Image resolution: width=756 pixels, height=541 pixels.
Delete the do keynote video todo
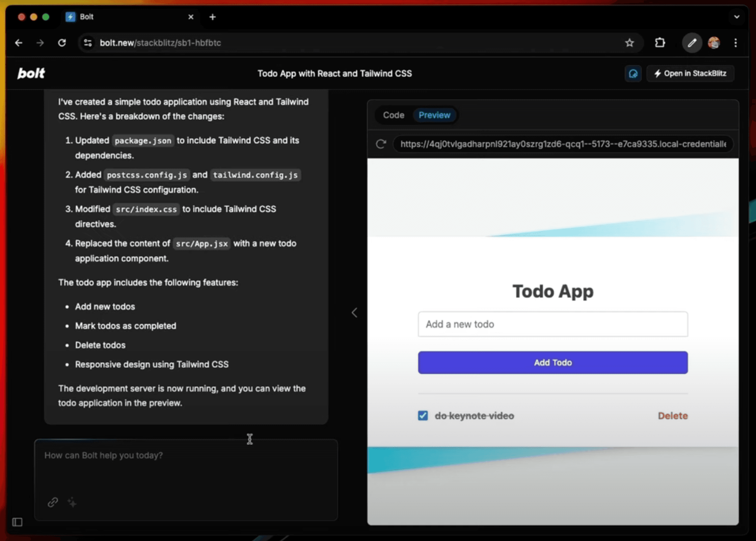pyautogui.click(x=672, y=415)
